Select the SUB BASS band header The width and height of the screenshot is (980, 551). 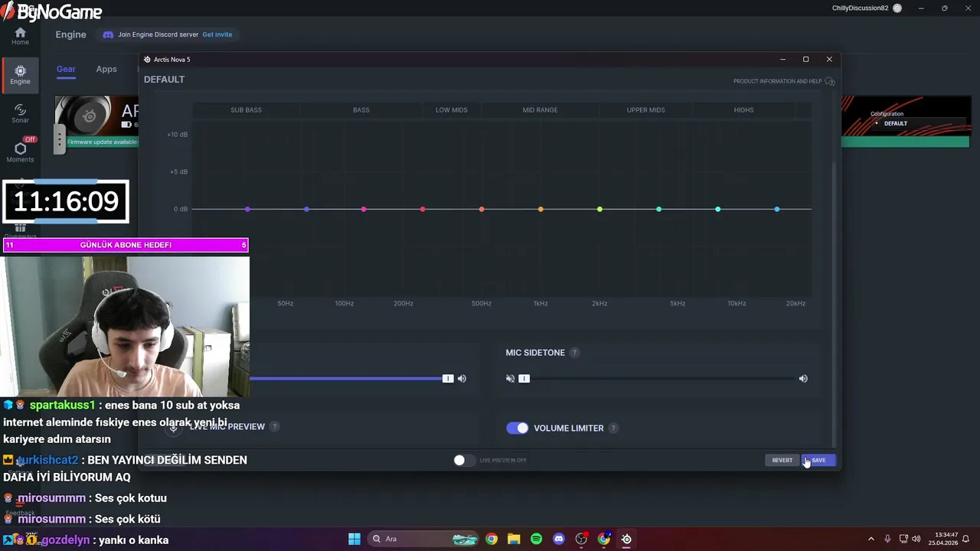pos(247,110)
